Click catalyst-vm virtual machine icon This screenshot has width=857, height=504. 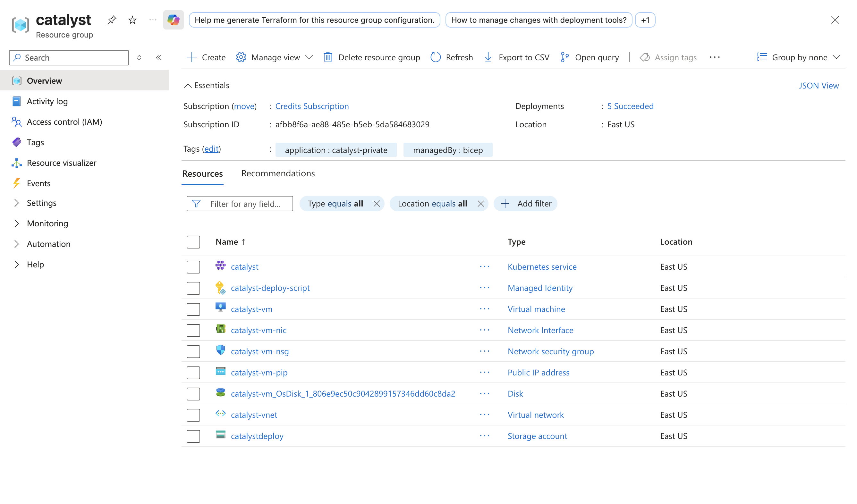220,307
